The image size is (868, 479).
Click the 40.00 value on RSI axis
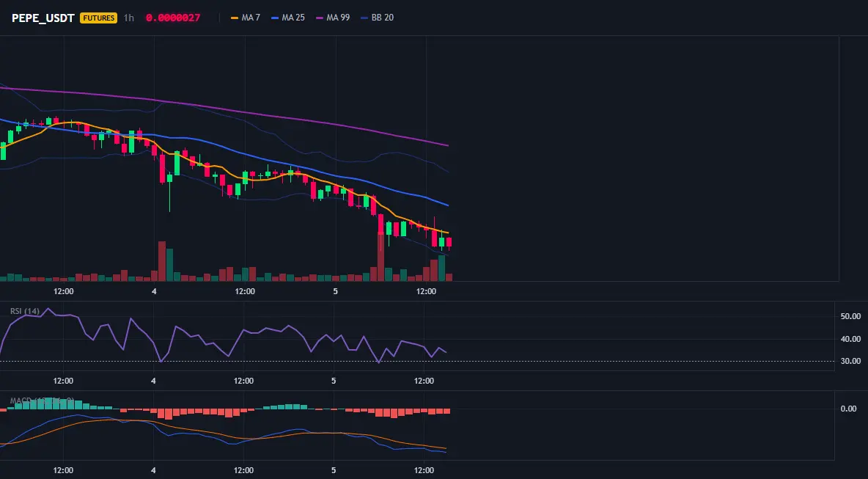pyautogui.click(x=850, y=339)
